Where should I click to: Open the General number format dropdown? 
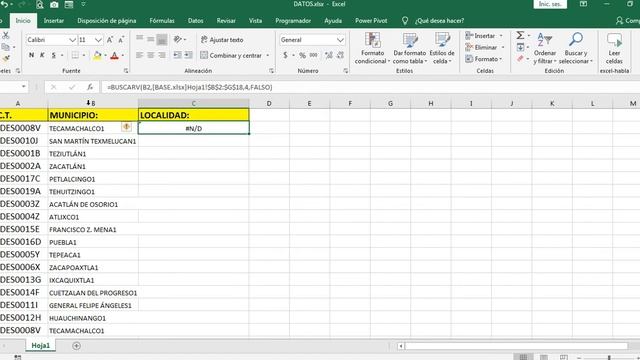[x=340, y=40]
